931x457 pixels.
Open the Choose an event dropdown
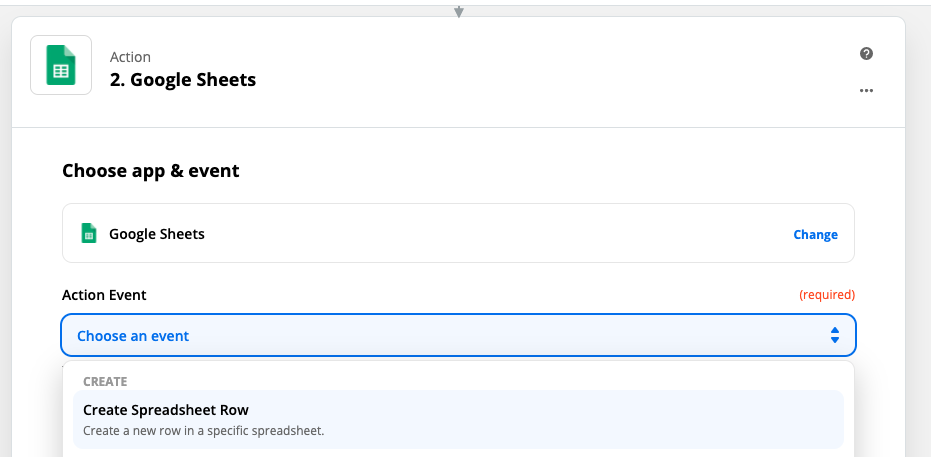[x=458, y=335]
